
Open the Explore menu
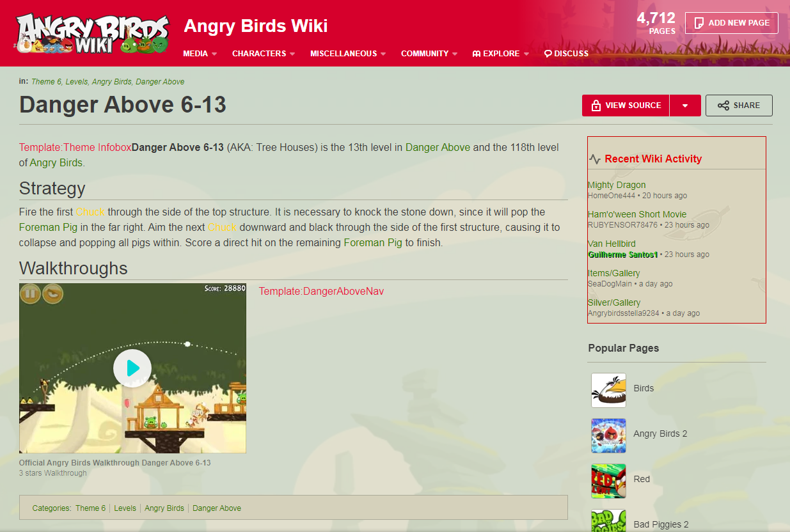[500, 54]
